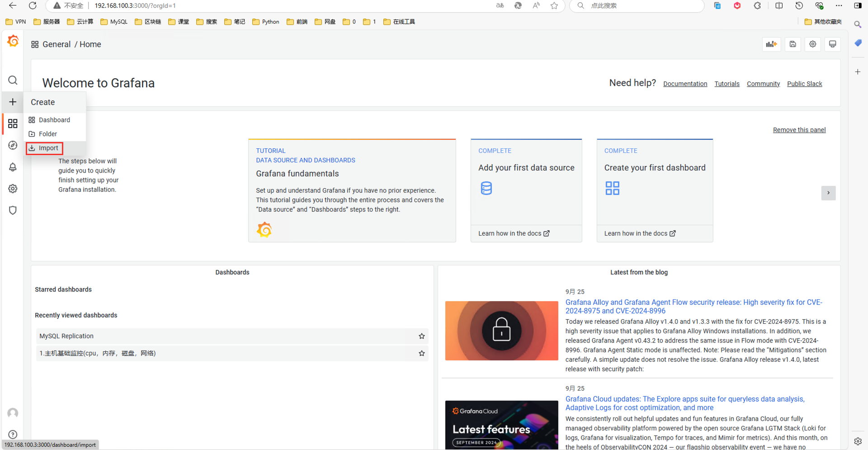This screenshot has height=450, width=868.
Task: Open the user profile avatar icon
Action: coord(13,413)
